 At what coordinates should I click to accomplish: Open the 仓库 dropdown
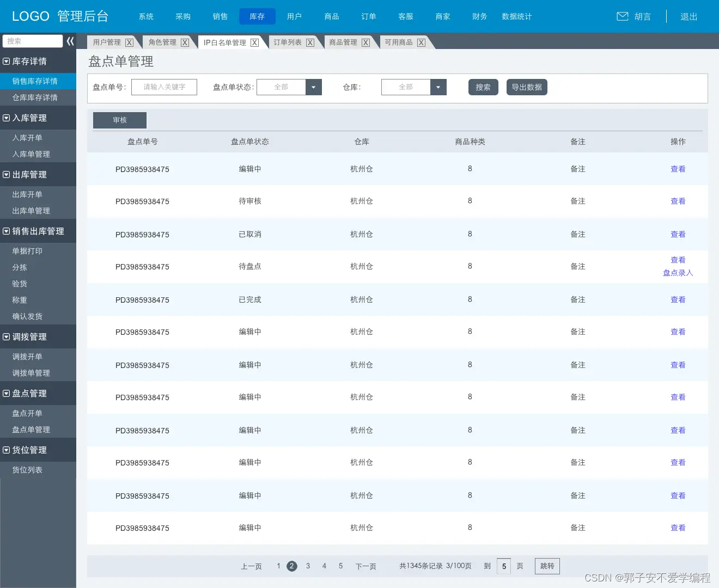438,87
